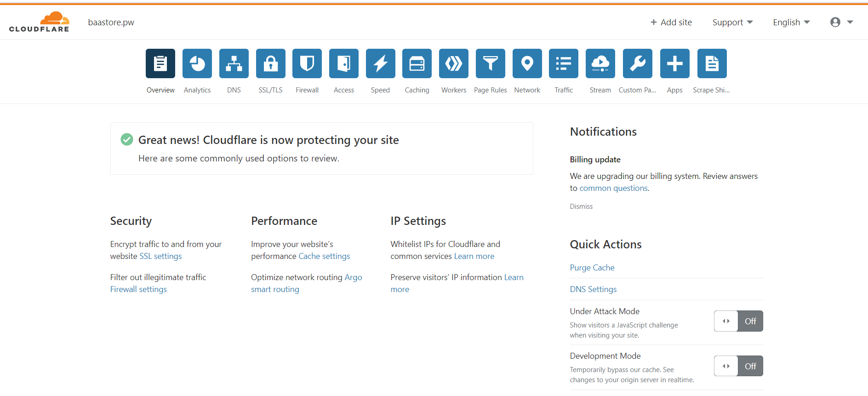This screenshot has width=868, height=396.
Task: Click the Quick Actions heading
Action: [606, 245]
